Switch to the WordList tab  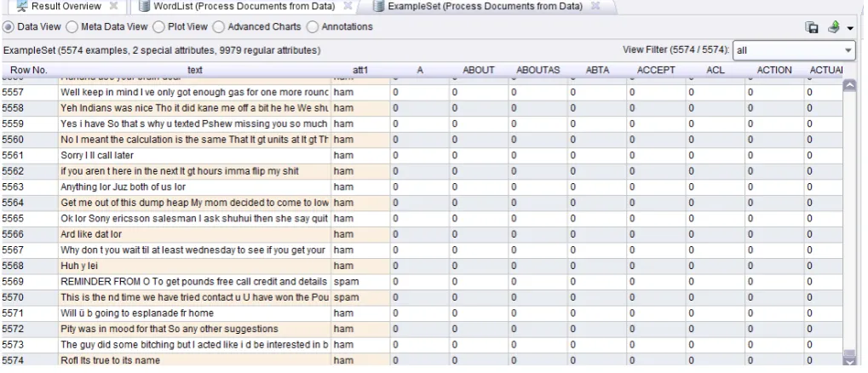pyautogui.click(x=244, y=6)
